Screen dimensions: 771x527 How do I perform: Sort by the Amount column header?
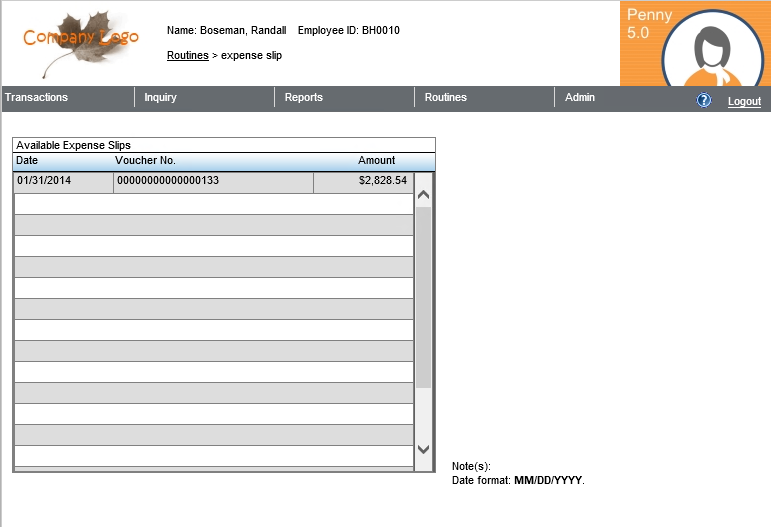click(x=377, y=161)
